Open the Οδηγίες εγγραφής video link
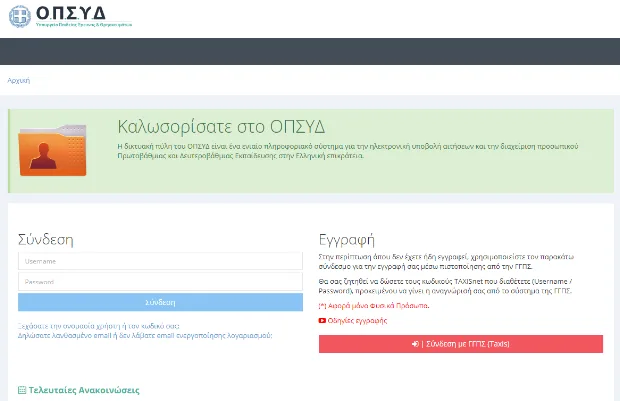 coord(357,321)
